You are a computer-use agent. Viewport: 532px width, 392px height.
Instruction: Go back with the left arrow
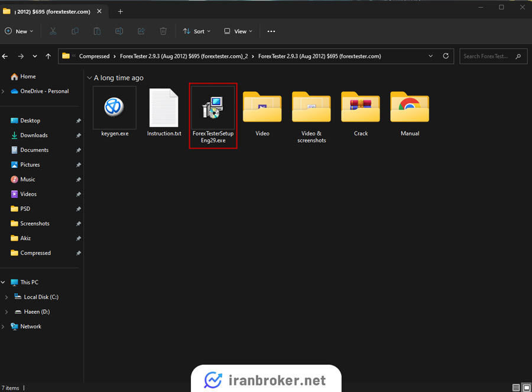(5, 56)
